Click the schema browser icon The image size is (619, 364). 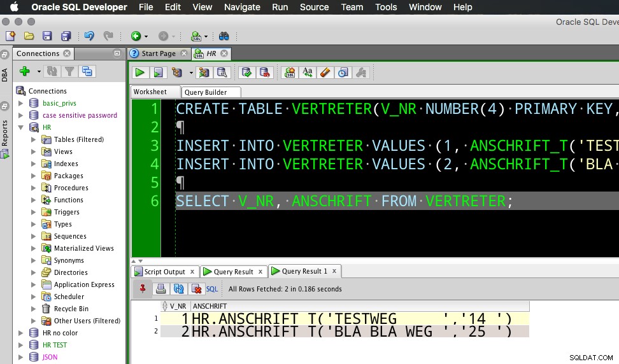point(87,71)
